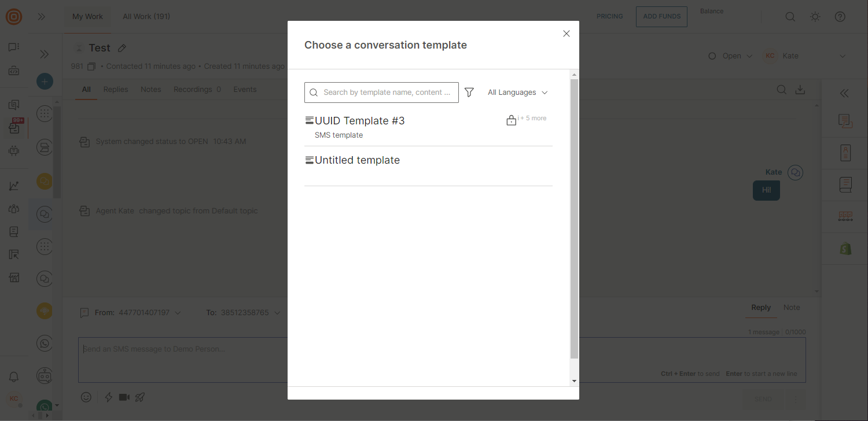This screenshot has width=868, height=421.
Task: Click the rocket icon below message box
Action: click(x=140, y=397)
